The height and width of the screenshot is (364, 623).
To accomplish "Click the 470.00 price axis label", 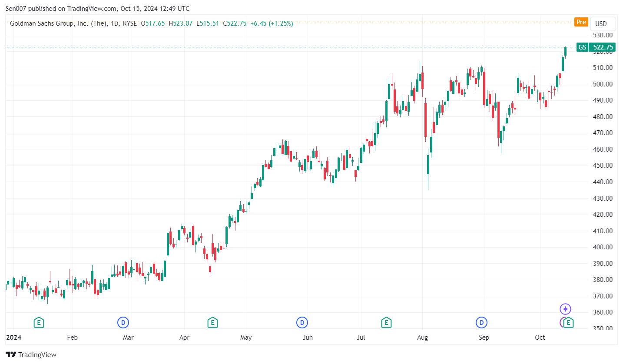I will (x=603, y=133).
